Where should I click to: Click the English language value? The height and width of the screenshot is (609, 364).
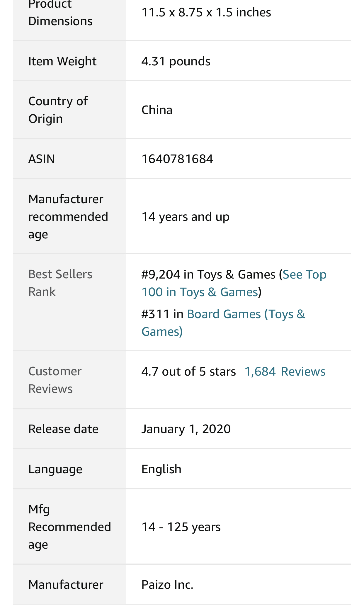click(161, 469)
